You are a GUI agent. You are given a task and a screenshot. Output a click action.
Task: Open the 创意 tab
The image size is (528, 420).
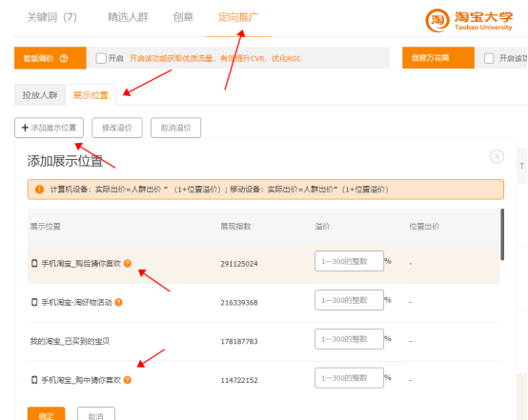[x=183, y=17]
